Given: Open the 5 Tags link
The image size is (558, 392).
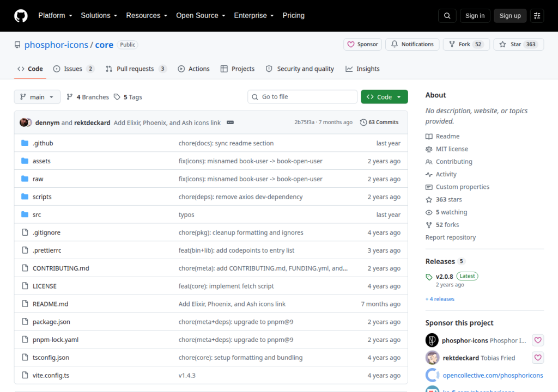Looking at the screenshot, I should point(128,97).
